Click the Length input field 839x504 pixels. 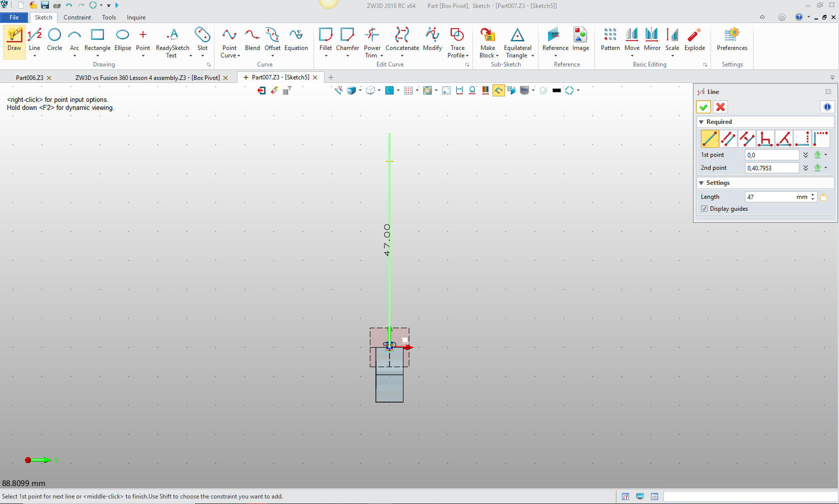(x=770, y=197)
